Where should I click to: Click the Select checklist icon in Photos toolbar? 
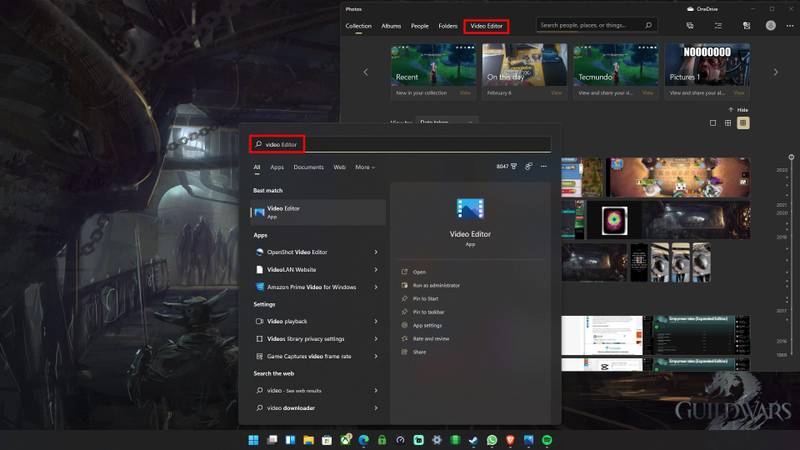click(x=718, y=26)
